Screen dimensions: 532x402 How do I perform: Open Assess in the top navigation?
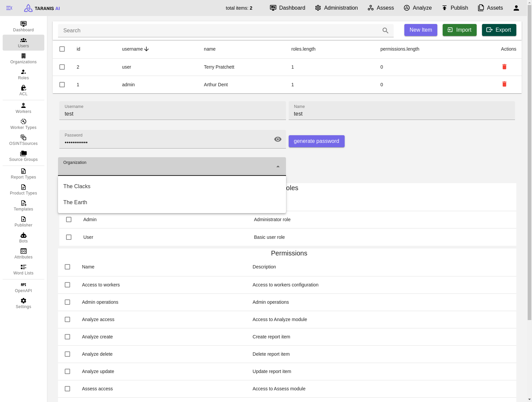point(381,8)
